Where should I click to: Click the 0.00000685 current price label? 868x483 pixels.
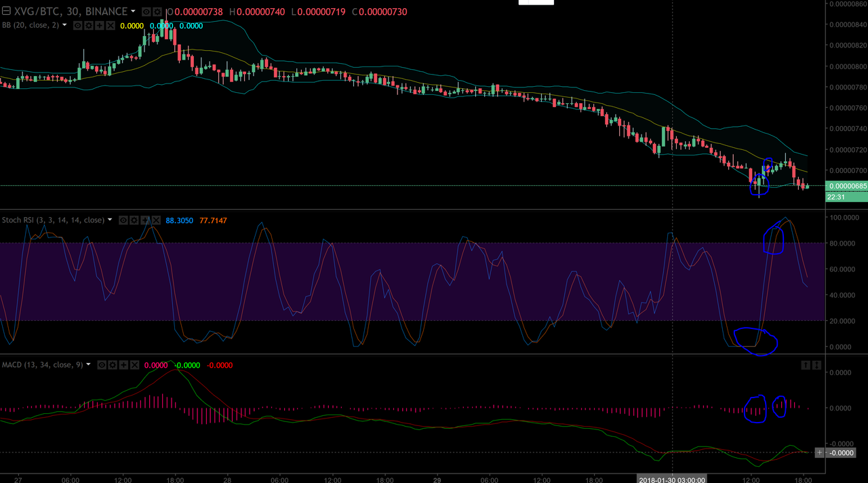[846, 186]
